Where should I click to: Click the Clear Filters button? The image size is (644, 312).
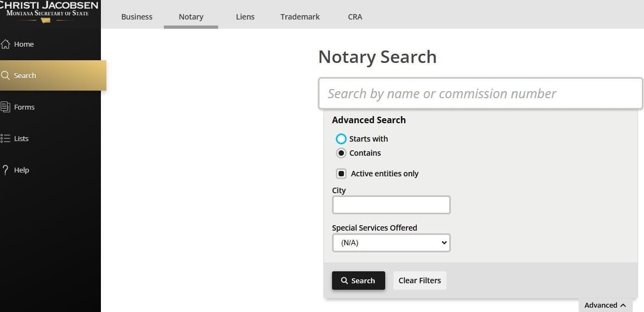coord(419,281)
